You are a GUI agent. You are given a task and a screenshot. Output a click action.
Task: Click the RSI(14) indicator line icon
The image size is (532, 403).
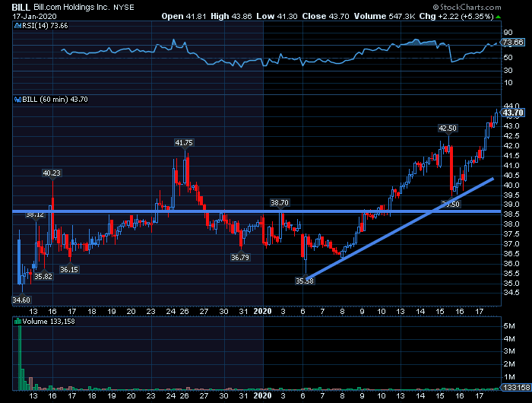click(x=17, y=26)
